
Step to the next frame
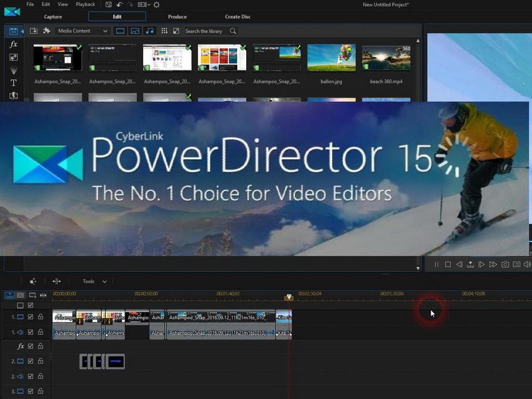coord(482,264)
